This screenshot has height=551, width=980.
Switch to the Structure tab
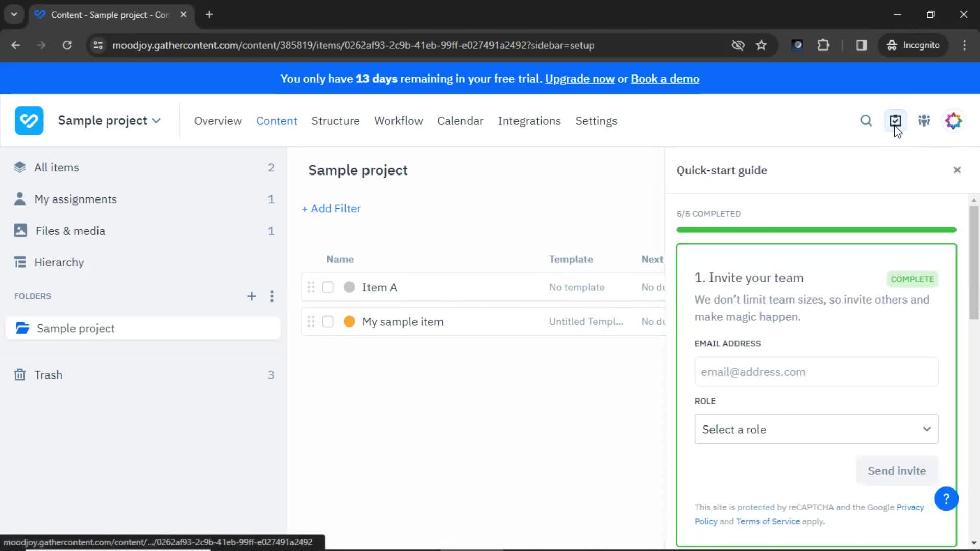pyautogui.click(x=335, y=121)
